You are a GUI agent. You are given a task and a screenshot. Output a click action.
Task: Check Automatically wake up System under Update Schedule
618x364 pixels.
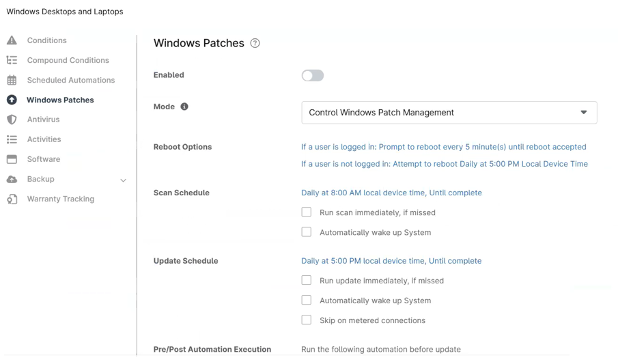tap(307, 300)
